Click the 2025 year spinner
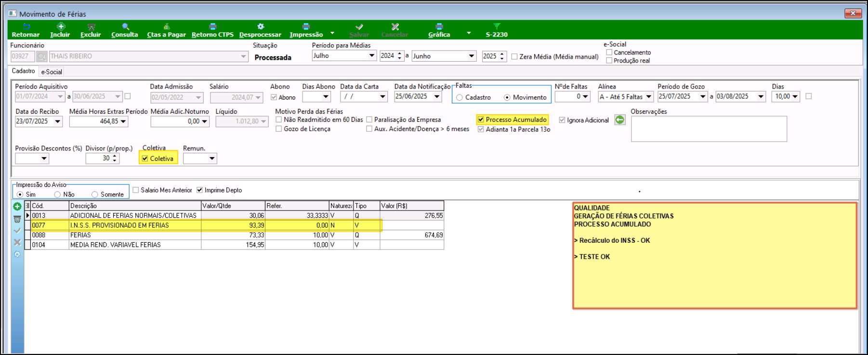 (502, 56)
